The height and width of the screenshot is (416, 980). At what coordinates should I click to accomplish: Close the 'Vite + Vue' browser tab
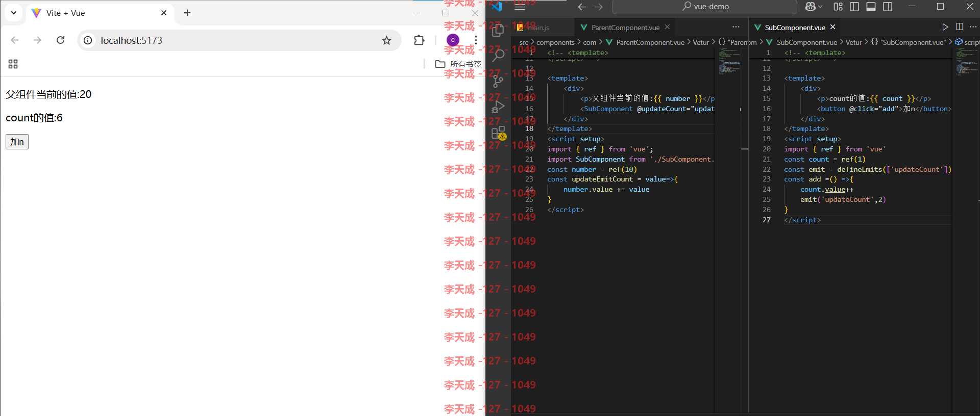click(x=164, y=13)
